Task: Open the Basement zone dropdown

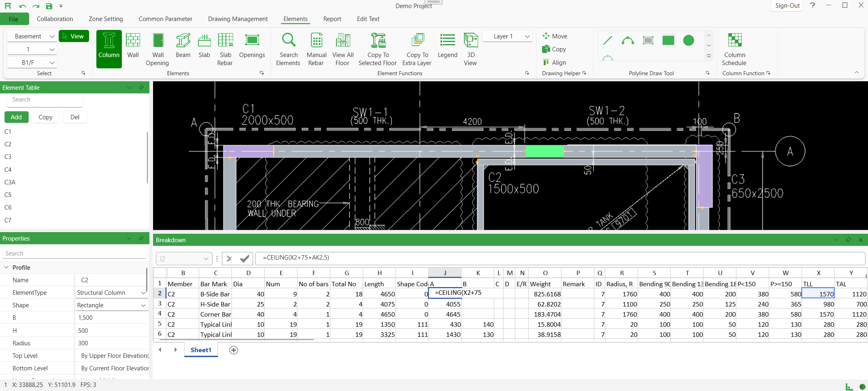Action: click(32, 36)
